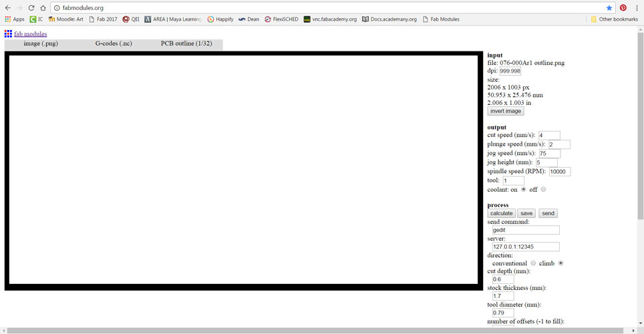Click the fab modules grid logo
Screen dimensions: 644x334
[8, 33]
